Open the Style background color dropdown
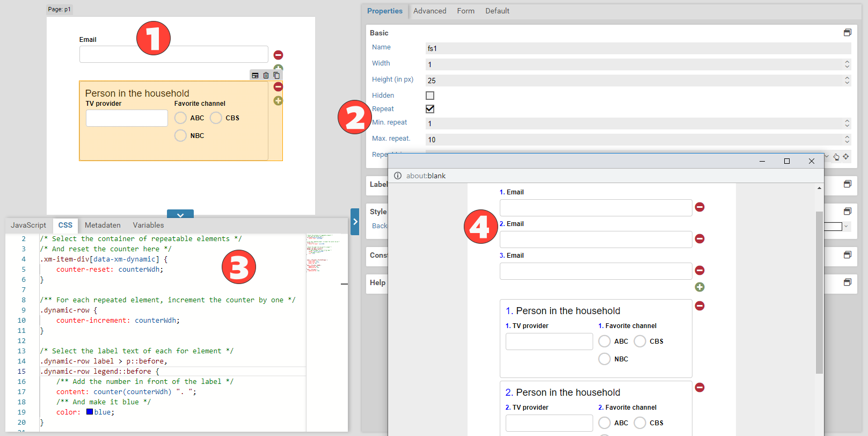Screen dimensions: 868x436 click(846, 227)
